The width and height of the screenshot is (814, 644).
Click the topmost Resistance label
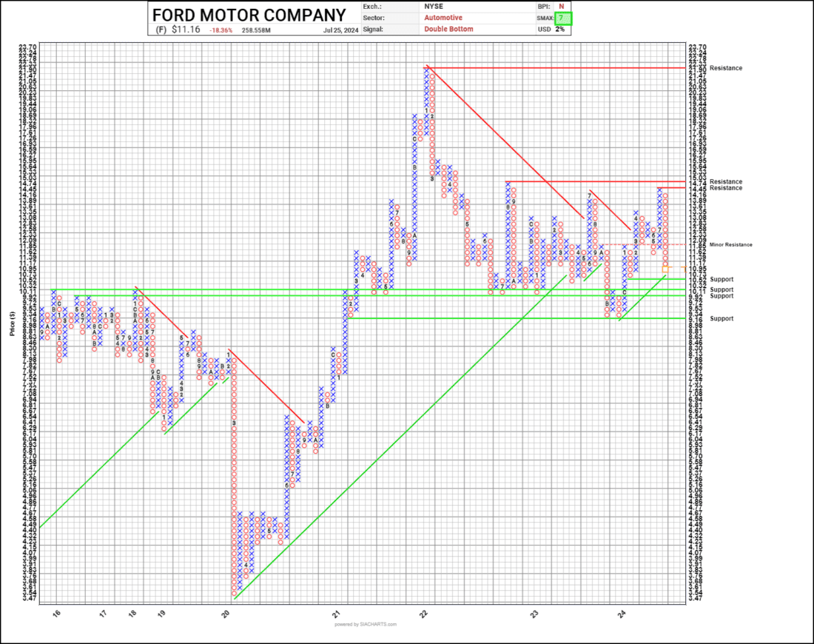pyautogui.click(x=725, y=68)
